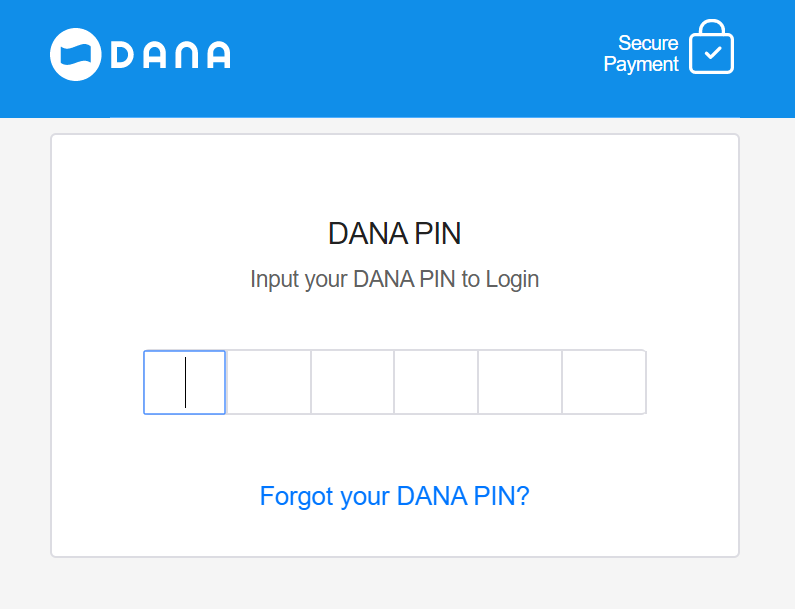Select the second PIN digit box

click(x=269, y=382)
